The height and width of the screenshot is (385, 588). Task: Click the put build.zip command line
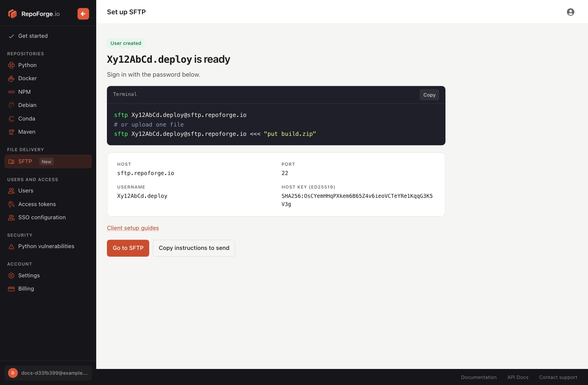215,134
